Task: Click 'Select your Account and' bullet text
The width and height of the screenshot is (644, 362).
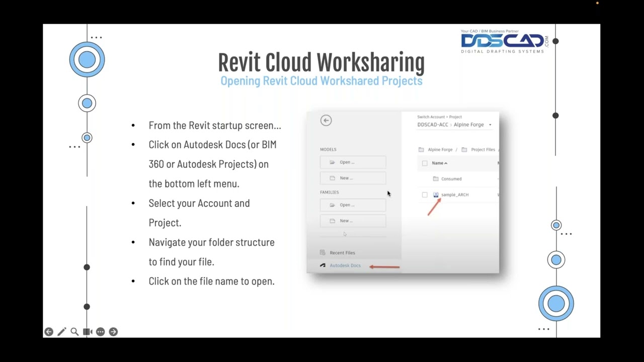Action: (x=199, y=204)
